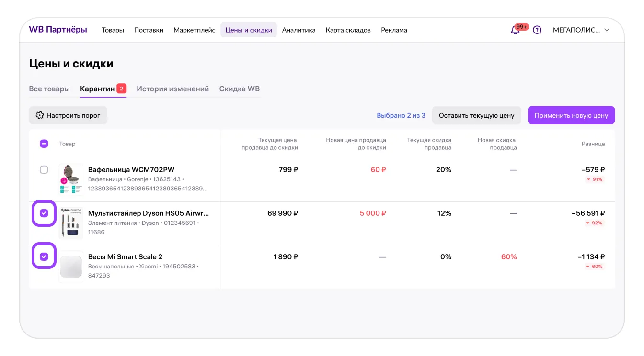Click Новая скидка продавца header
The image size is (644, 356).
[497, 144]
